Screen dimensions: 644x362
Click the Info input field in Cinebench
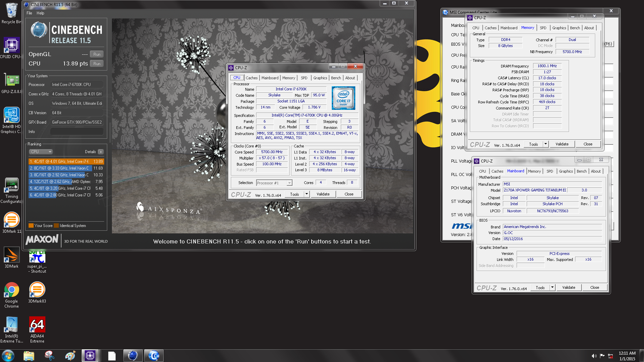(x=77, y=132)
